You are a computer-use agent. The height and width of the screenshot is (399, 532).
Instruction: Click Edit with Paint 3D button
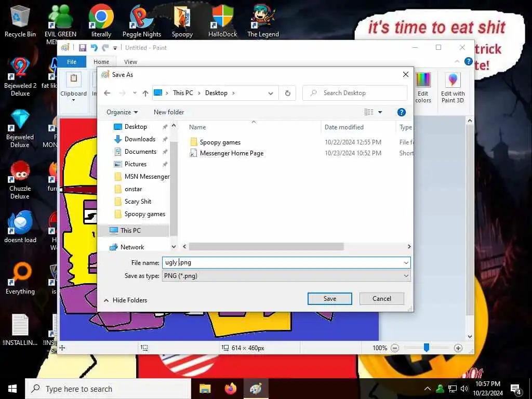(453, 87)
